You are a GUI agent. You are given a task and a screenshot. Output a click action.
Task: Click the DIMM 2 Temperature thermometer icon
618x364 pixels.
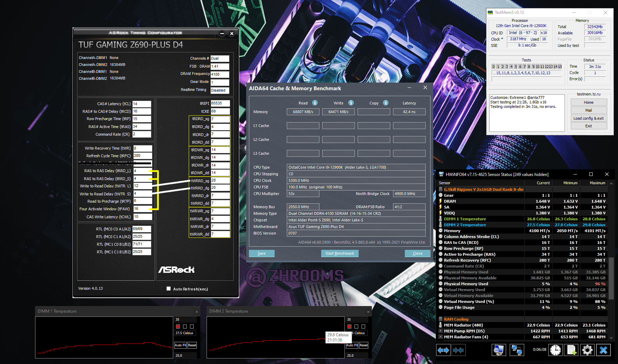tap(441, 225)
